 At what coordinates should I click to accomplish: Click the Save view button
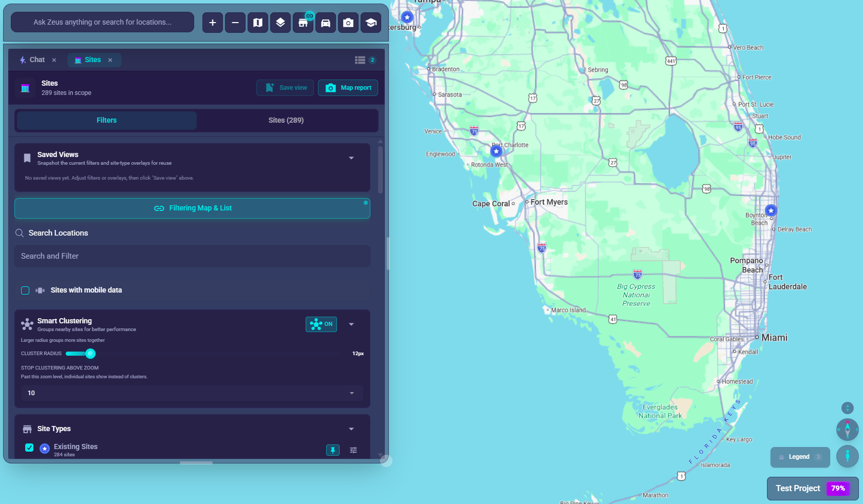coord(285,88)
